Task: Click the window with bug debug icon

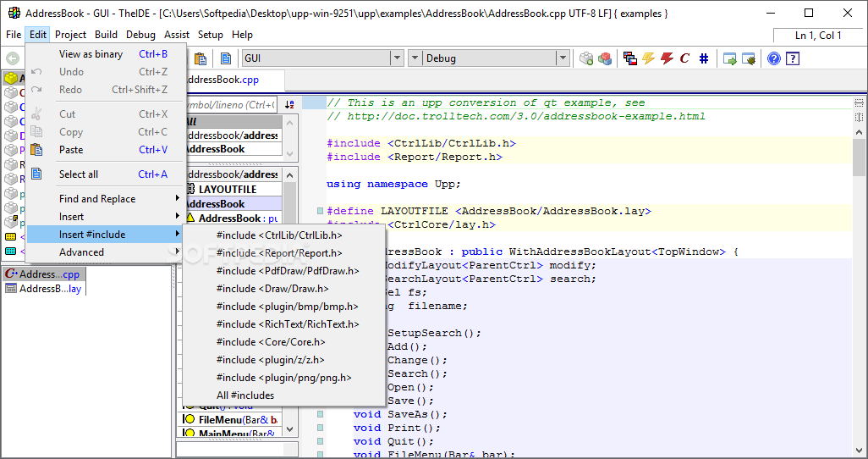Action: point(749,58)
